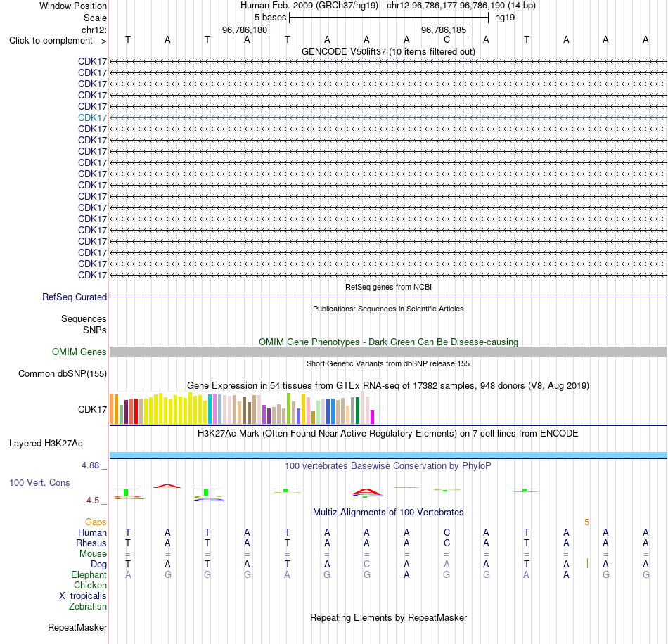Click the Zebrafish alignment row label

pos(88,606)
